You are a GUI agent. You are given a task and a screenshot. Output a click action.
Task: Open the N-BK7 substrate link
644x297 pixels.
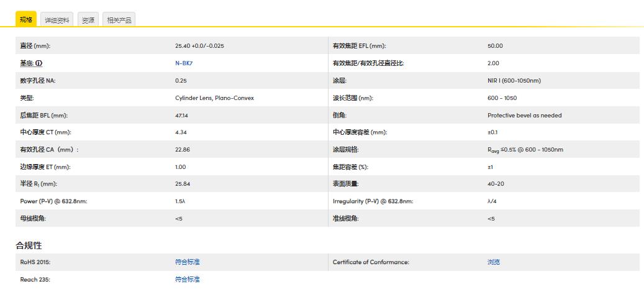[184, 63]
